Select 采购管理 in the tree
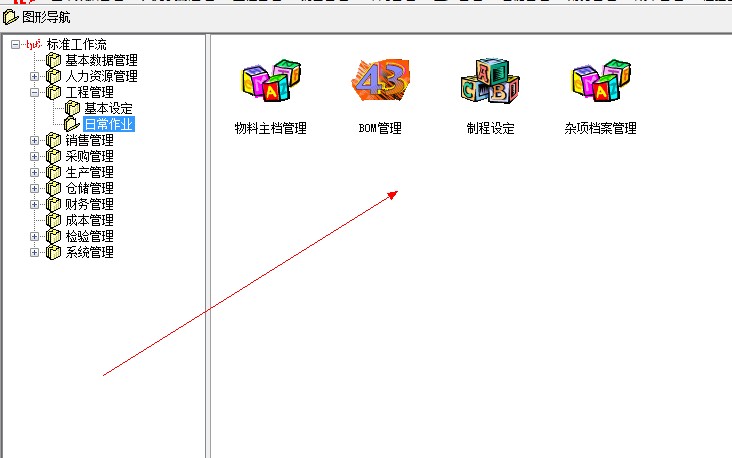The image size is (732, 458). 89,156
